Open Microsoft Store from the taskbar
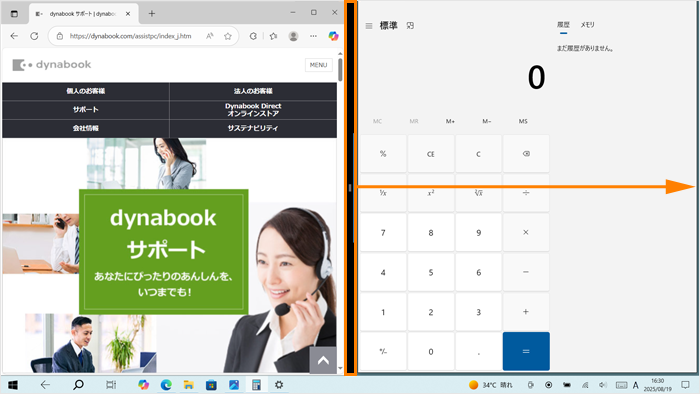The image size is (700, 394). (211, 385)
